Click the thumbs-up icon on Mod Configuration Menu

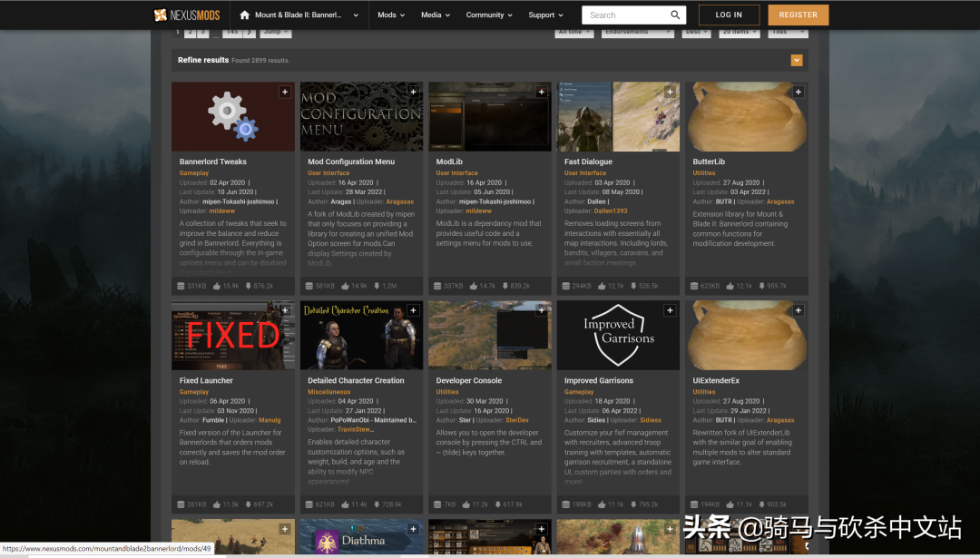[345, 286]
